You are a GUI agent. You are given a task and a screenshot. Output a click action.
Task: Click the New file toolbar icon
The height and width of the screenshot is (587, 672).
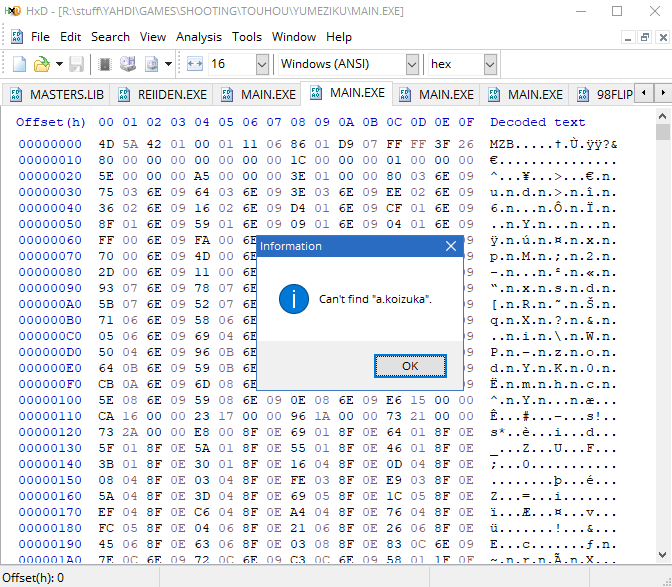[19, 64]
